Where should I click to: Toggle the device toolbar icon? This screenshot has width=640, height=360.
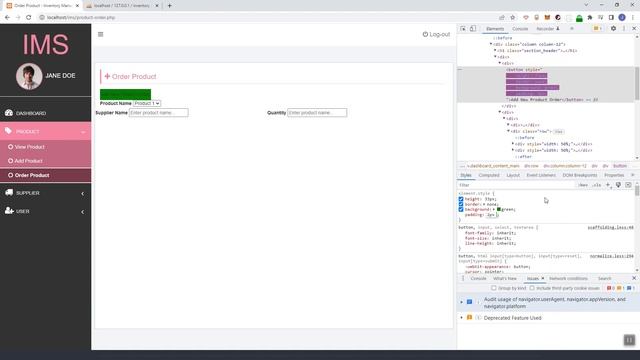click(473, 29)
